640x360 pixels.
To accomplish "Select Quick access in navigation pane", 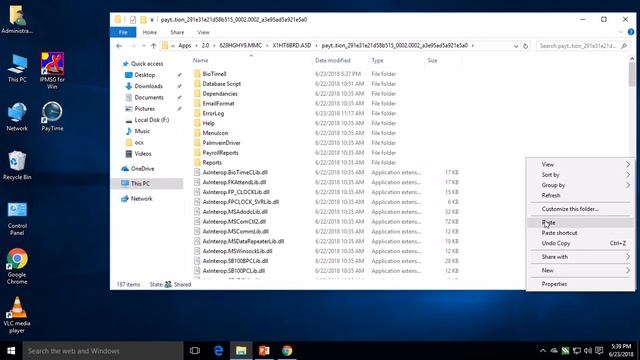I will pos(147,64).
